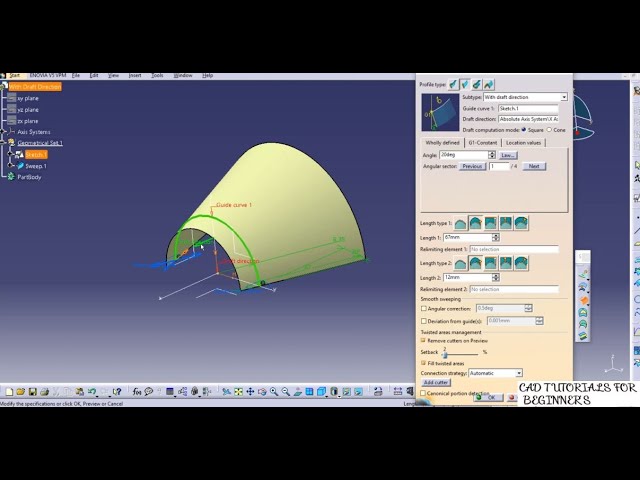The height and width of the screenshot is (480, 640).
Task: Select the Pan view icon
Action: 250,392
